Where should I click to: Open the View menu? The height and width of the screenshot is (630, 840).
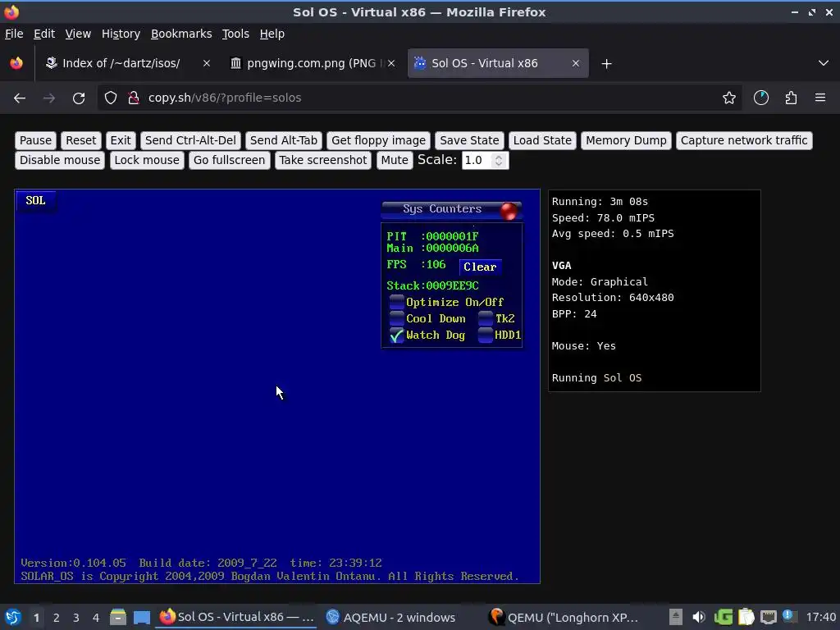click(x=78, y=34)
